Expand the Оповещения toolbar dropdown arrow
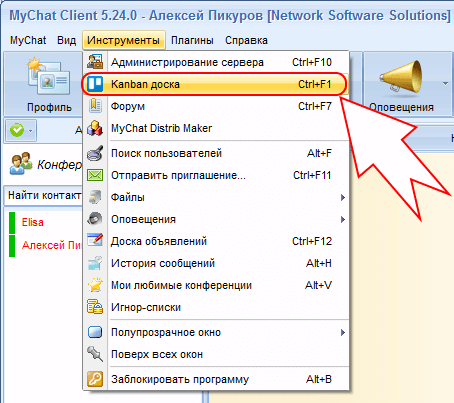This screenshot has height=403, width=454. pyautogui.click(x=445, y=84)
